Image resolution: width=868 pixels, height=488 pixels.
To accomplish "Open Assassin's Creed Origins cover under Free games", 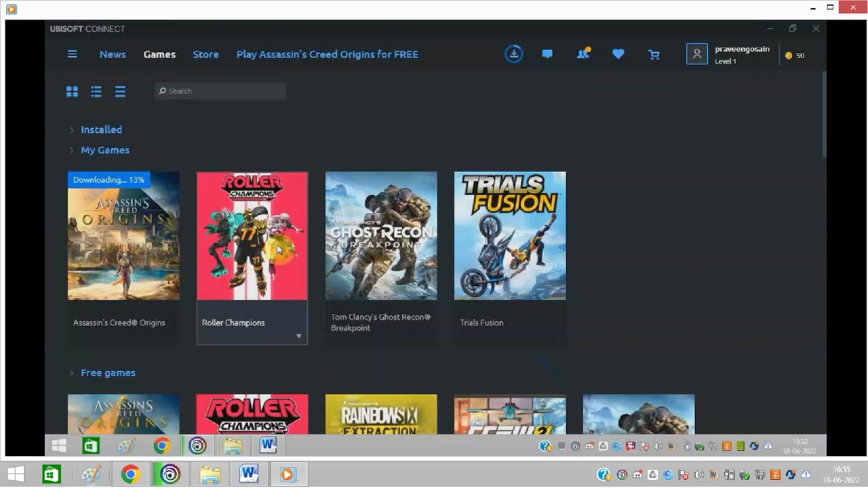I will (x=123, y=414).
